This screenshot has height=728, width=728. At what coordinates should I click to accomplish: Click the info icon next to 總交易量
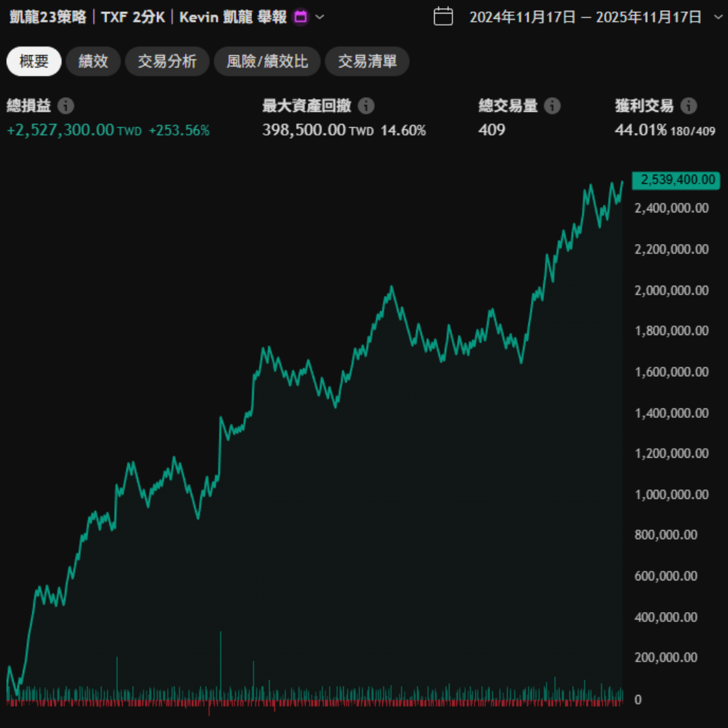(x=552, y=106)
